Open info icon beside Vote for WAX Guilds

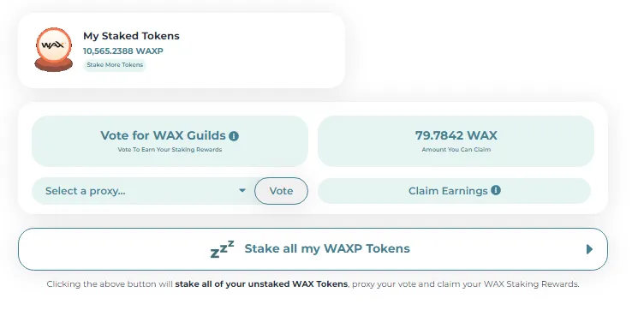pyautogui.click(x=234, y=136)
